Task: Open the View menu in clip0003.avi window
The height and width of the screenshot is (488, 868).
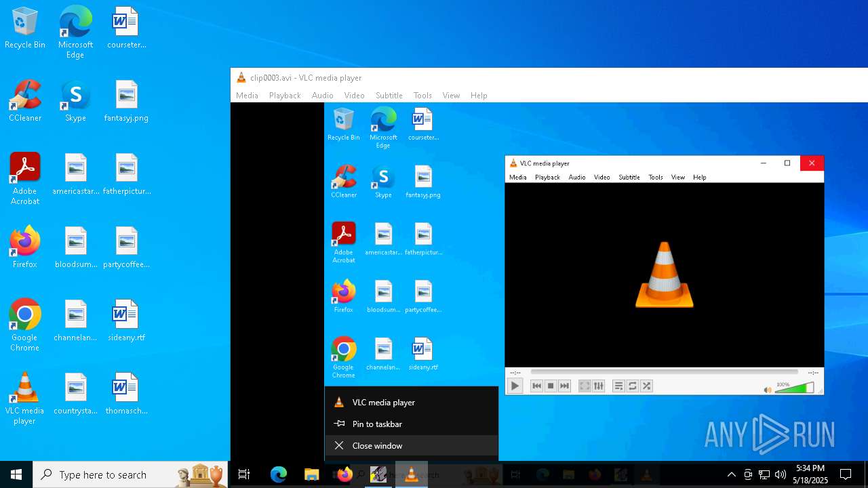Action: (x=451, y=96)
